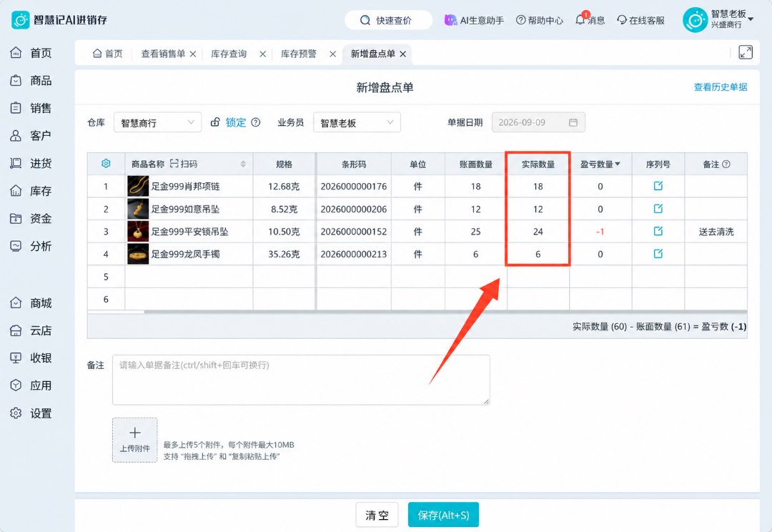Click the search icon in 快速查价
772x532 pixels.
click(365, 20)
